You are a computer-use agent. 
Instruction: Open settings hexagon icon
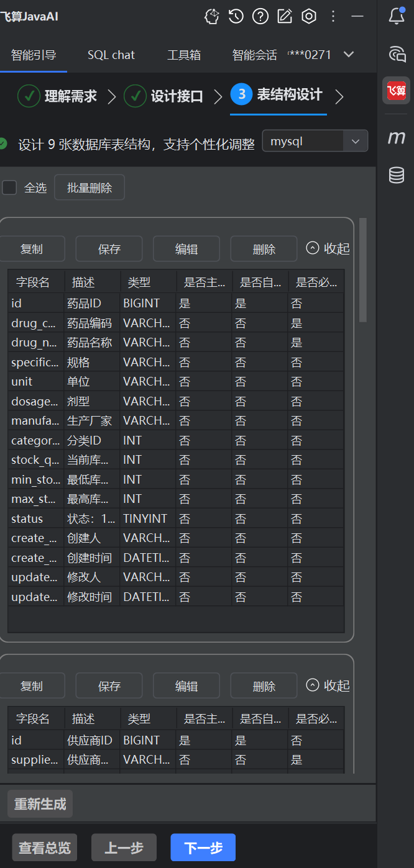[309, 17]
